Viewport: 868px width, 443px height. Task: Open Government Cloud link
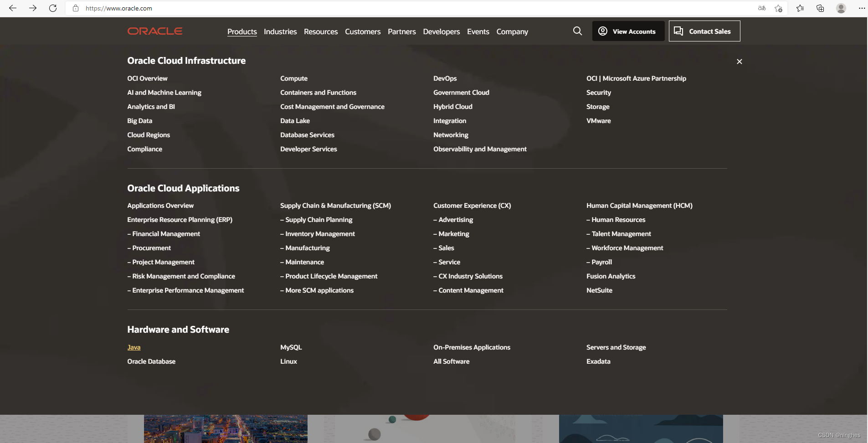(x=461, y=93)
